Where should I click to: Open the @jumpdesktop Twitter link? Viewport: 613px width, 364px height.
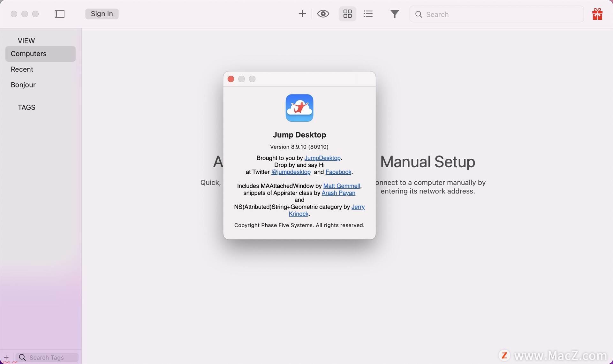[x=291, y=172]
